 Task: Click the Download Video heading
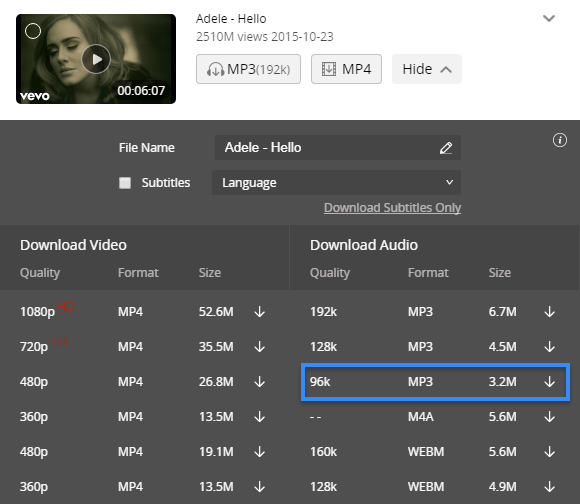tap(73, 245)
